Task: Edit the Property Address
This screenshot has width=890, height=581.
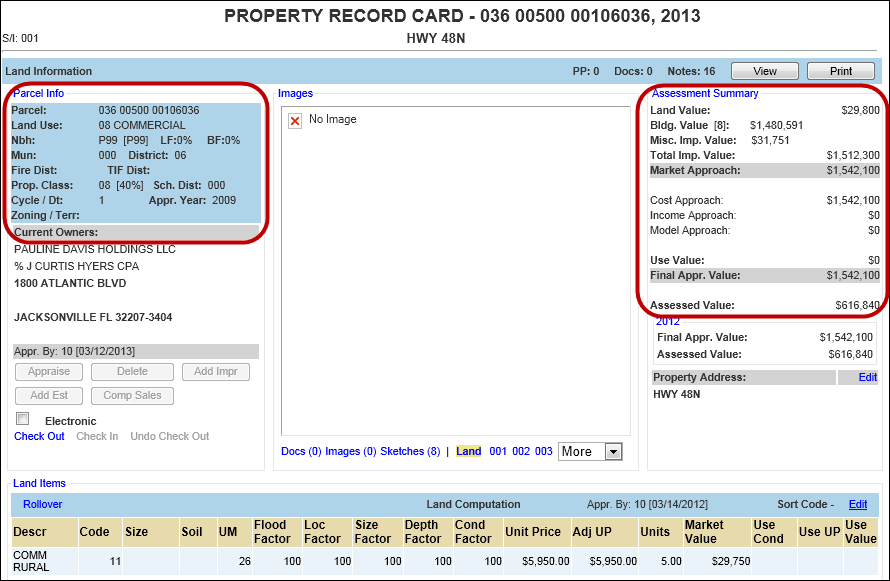Action: pyautogui.click(x=867, y=377)
